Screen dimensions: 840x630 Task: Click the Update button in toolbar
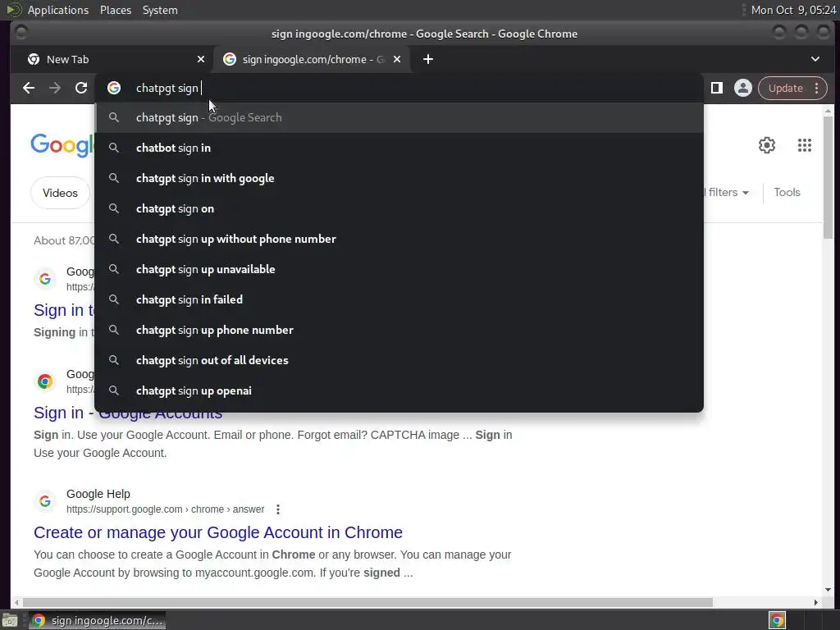point(785,88)
